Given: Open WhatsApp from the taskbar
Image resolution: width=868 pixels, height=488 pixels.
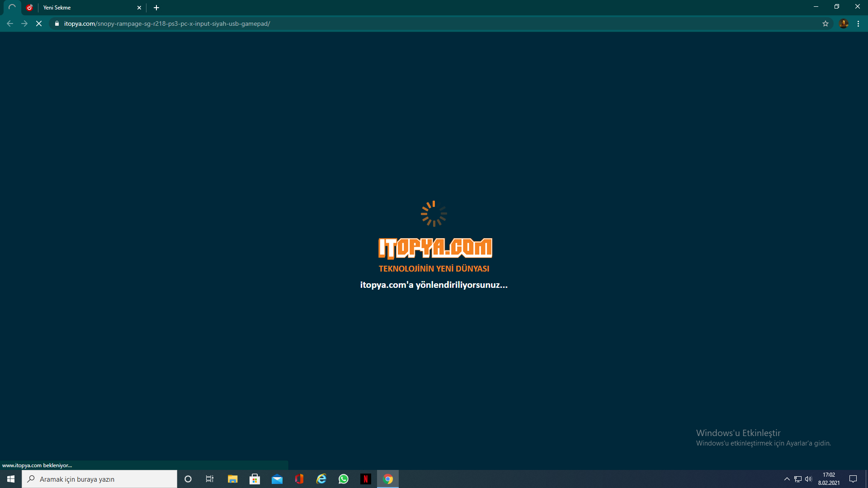Looking at the screenshot, I should 344,479.
